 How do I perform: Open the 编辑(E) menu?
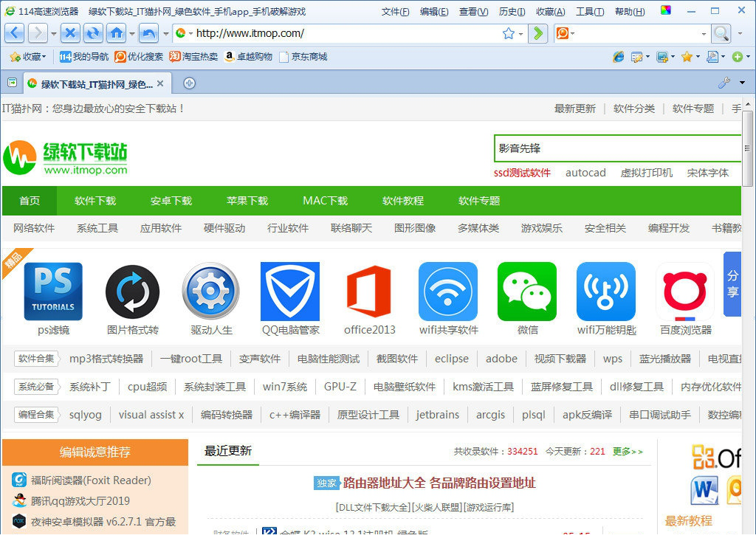click(434, 12)
